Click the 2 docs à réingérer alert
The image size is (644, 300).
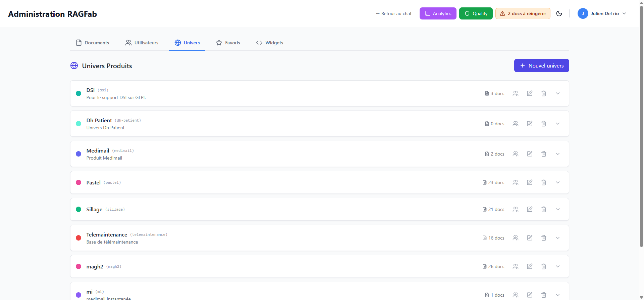523,13
